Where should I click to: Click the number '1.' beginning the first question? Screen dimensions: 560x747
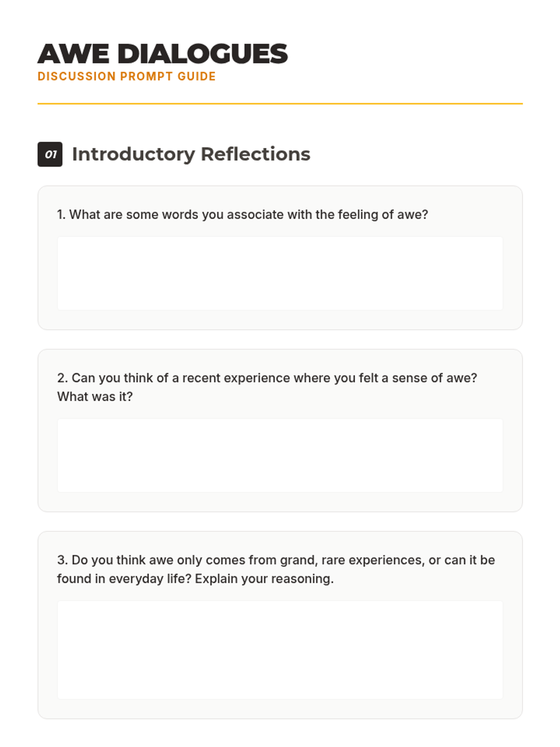[61, 215]
